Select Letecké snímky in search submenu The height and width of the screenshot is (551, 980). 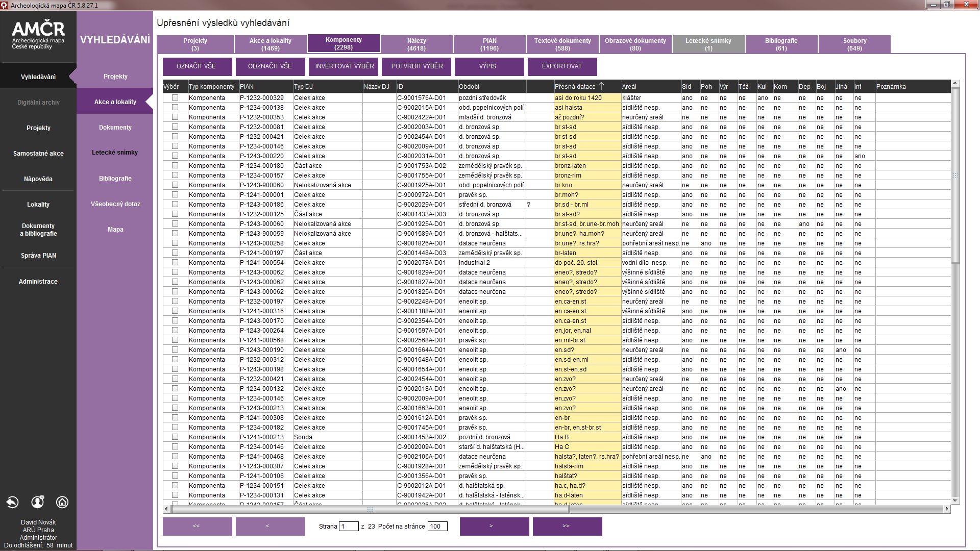click(x=115, y=153)
